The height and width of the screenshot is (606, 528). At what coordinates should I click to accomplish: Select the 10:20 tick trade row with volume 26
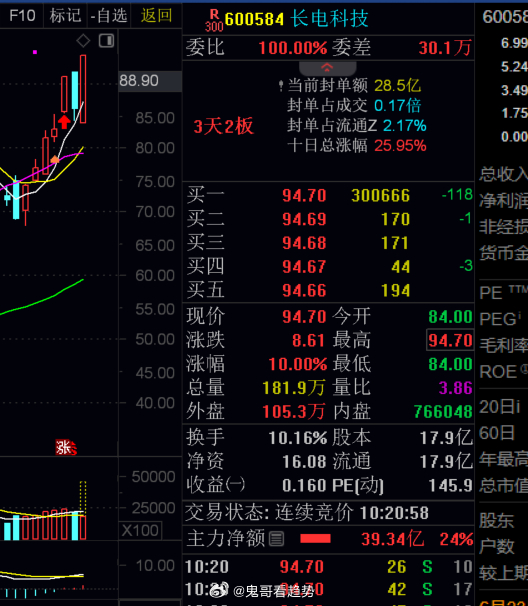coord(329,567)
